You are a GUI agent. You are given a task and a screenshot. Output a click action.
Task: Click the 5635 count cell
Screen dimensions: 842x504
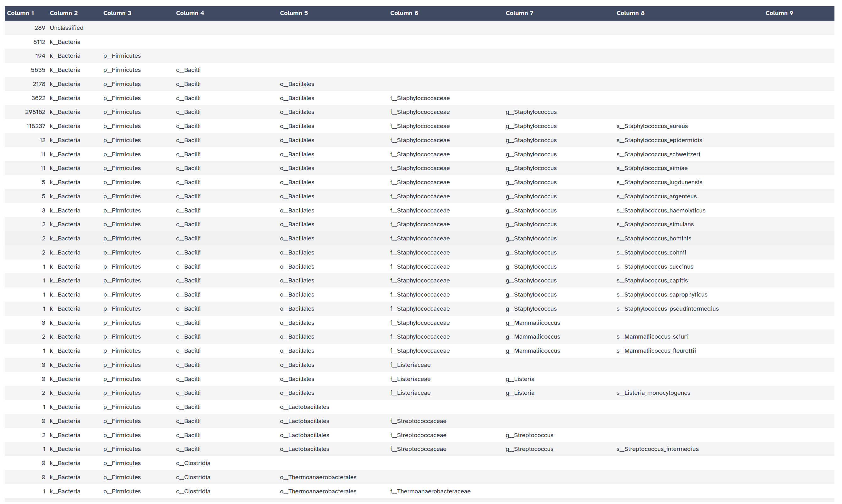coord(38,70)
